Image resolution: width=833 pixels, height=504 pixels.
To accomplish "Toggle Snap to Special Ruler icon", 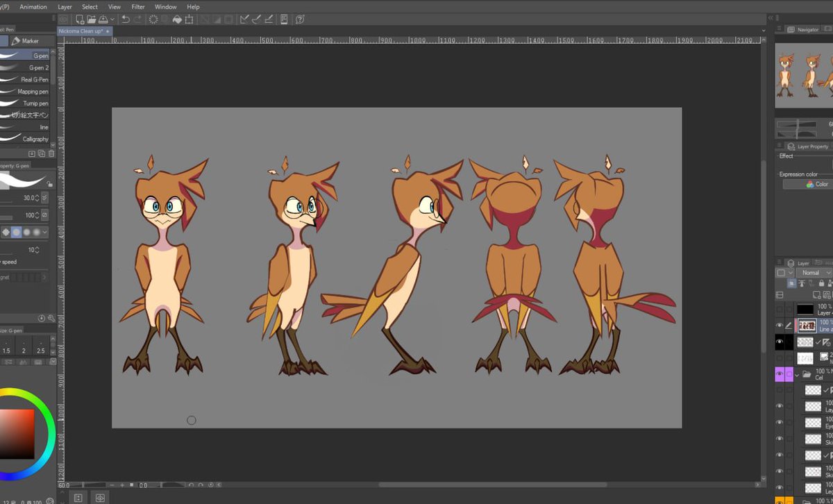I will point(258,19).
